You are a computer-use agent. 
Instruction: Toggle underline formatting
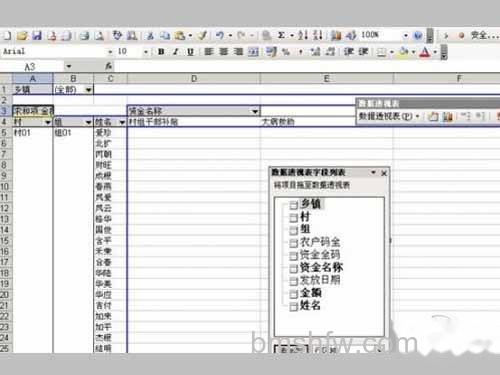click(x=190, y=52)
